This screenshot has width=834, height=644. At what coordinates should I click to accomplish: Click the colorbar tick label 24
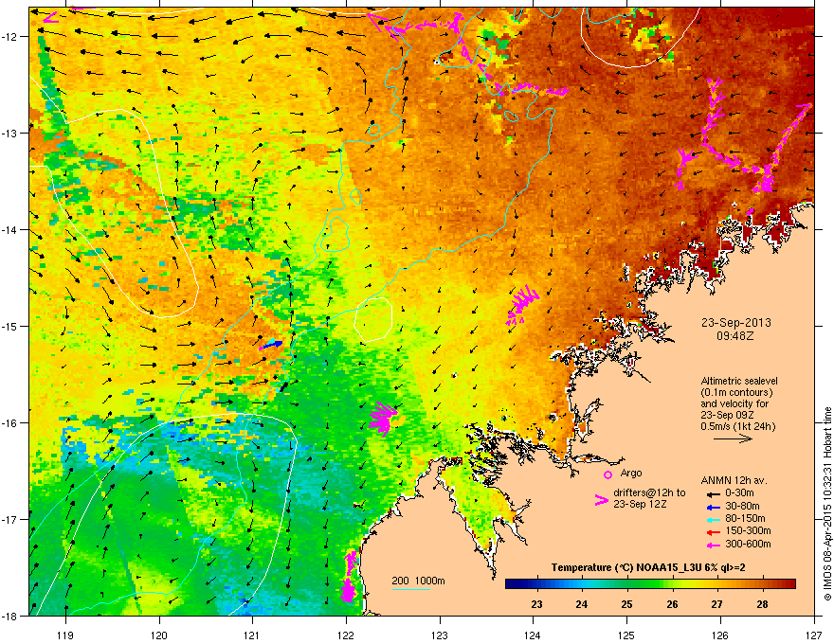582,604
